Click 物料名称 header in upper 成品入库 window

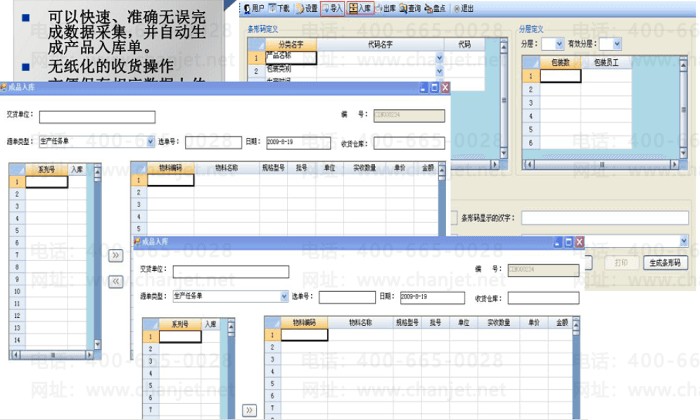(227, 168)
